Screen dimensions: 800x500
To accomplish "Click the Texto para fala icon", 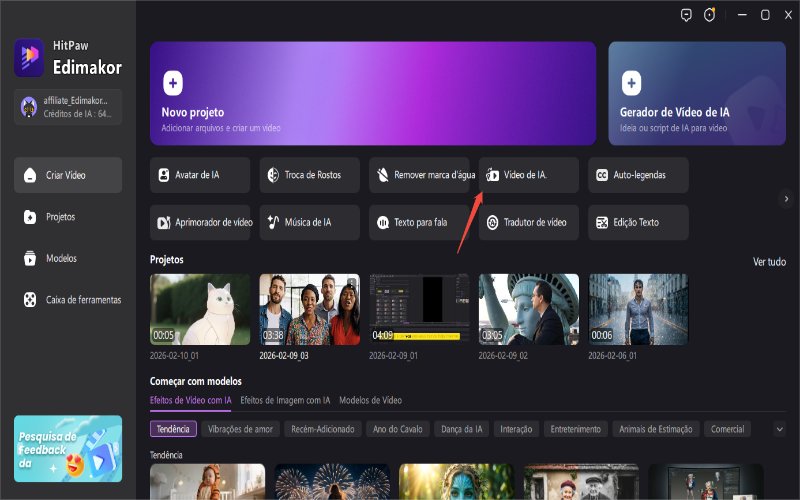I will coord(383,222).
